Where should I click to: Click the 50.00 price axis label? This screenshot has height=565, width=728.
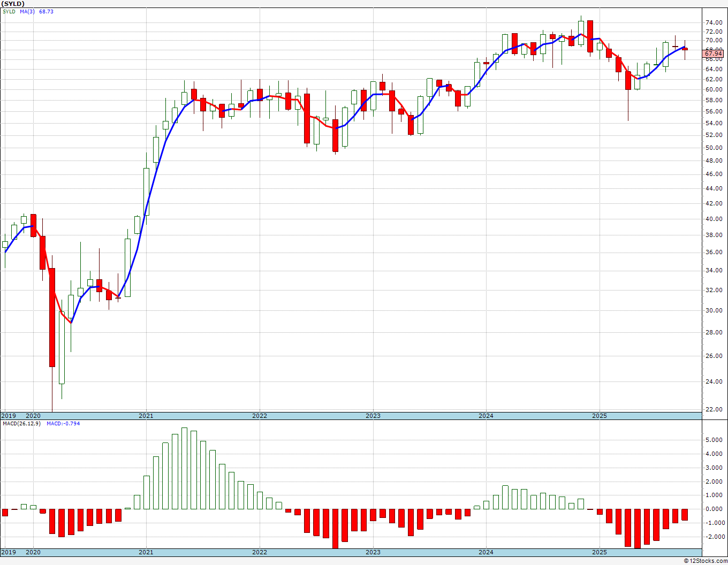tap(714, 148)
